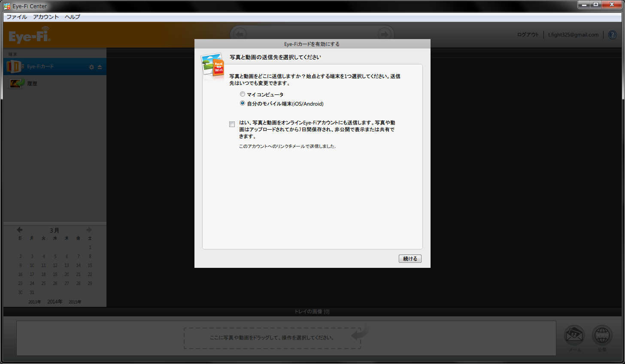
Task: Go to previous month in calendar
Action: point(19,230)
